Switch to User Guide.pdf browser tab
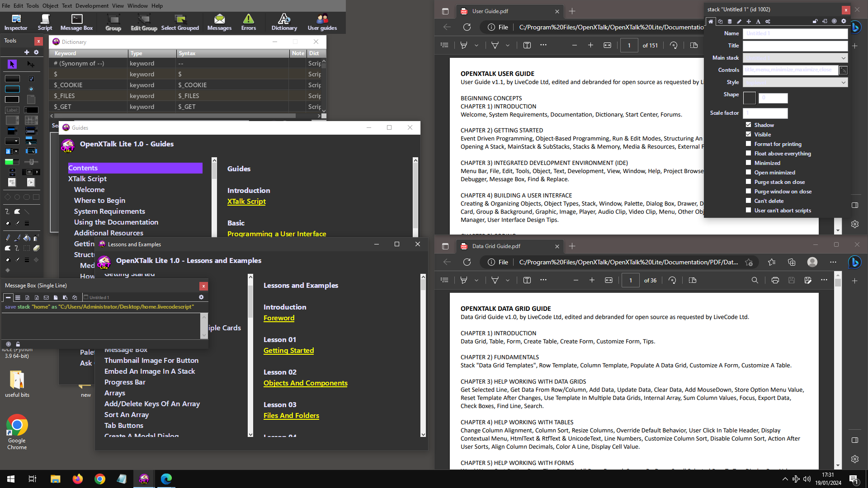 (x=509, y=11)
